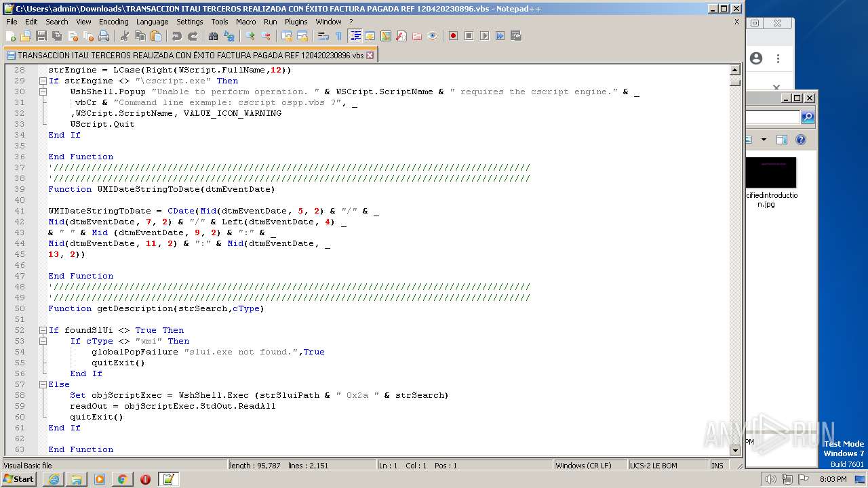Collapse the fold at line 29

tap(43, 81)
